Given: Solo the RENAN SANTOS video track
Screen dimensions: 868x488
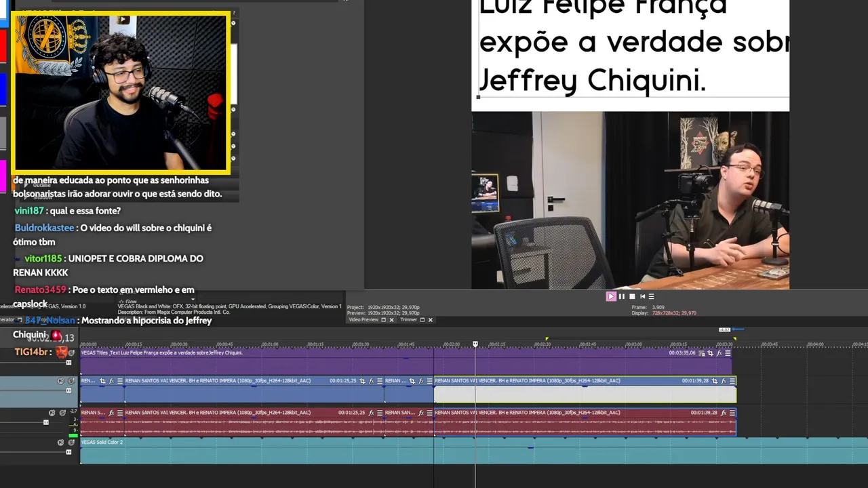Looking at the screenshot, I should pos(71,381).
